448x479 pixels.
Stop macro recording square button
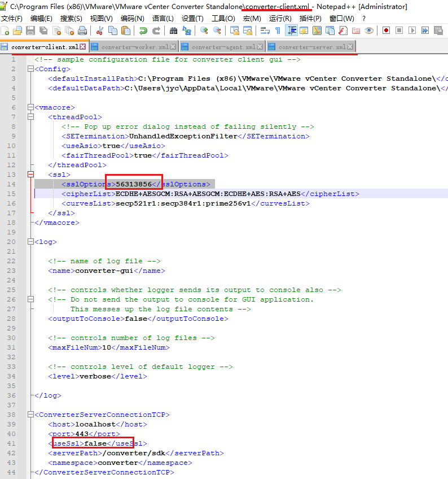pos(399,31)
